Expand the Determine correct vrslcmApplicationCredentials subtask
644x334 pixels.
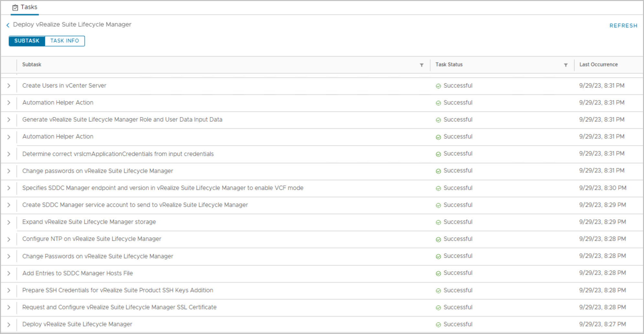coord(9,154)
